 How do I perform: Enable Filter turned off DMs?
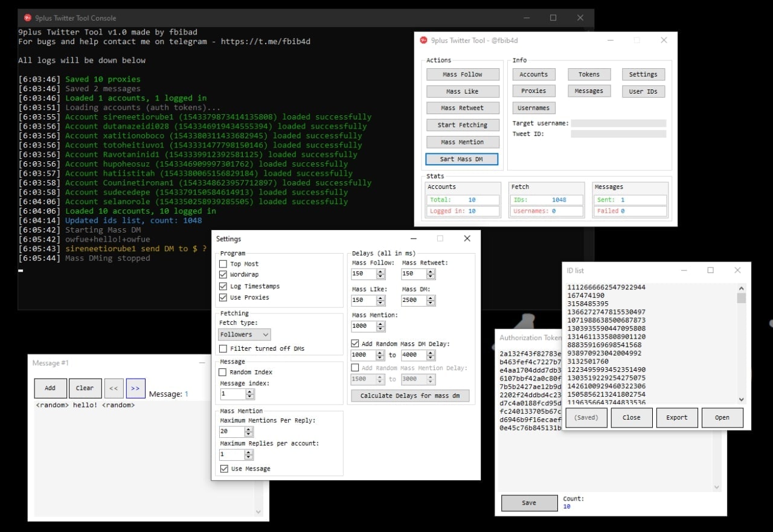(x=223, y=348)
